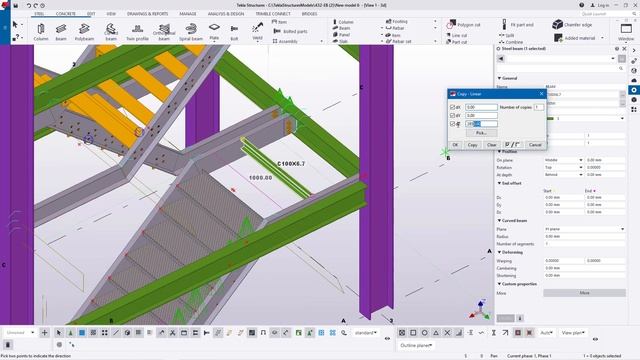The height and width of the screenshot is (360, 640).
Task: Choose the Spiral beam tool
Action: 191,31
